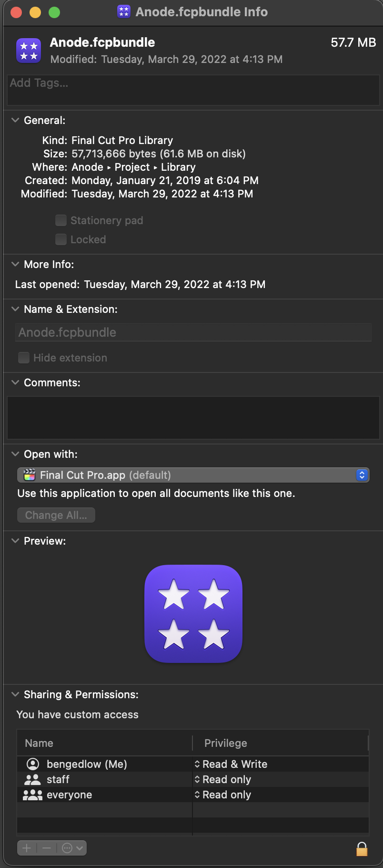383x868 pixels.
Task: Check the Hide extension checkbox
Action: click(24, 358)
